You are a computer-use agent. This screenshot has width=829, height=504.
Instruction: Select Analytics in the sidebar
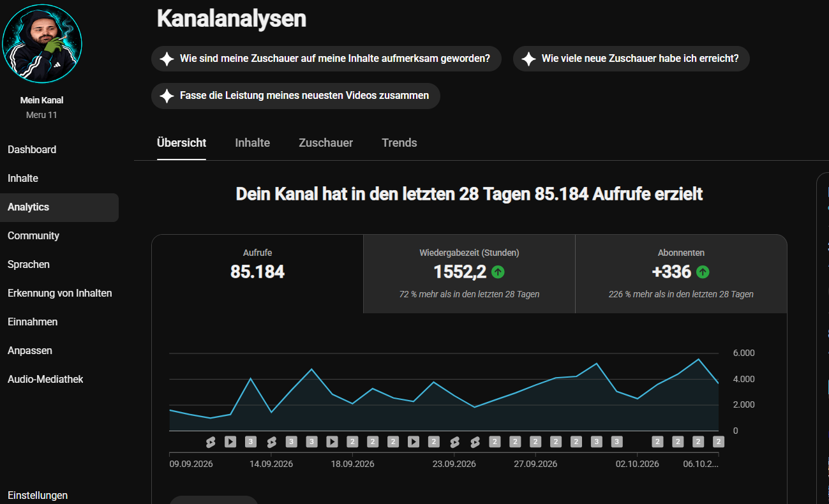(59, 207)
